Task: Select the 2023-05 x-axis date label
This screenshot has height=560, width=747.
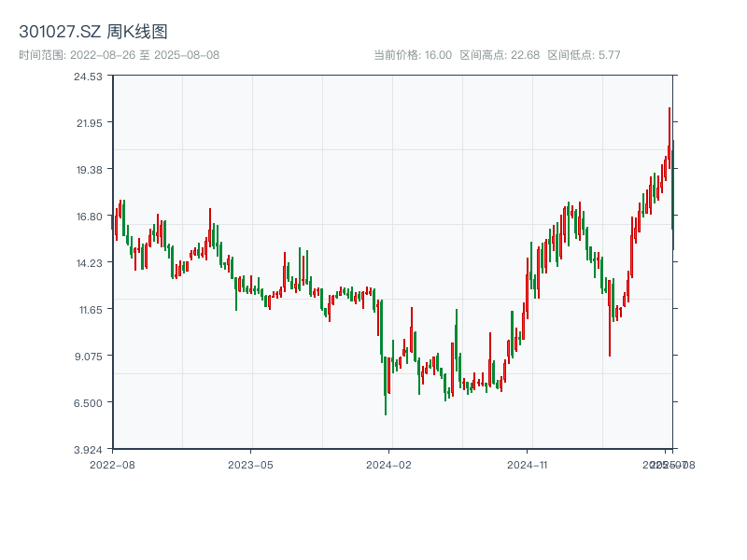Action: coord(251,464)
